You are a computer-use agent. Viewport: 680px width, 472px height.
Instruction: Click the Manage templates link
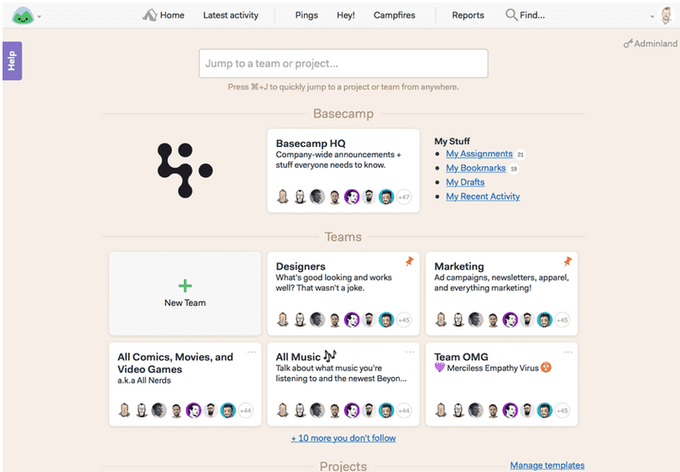coord(548,465)
